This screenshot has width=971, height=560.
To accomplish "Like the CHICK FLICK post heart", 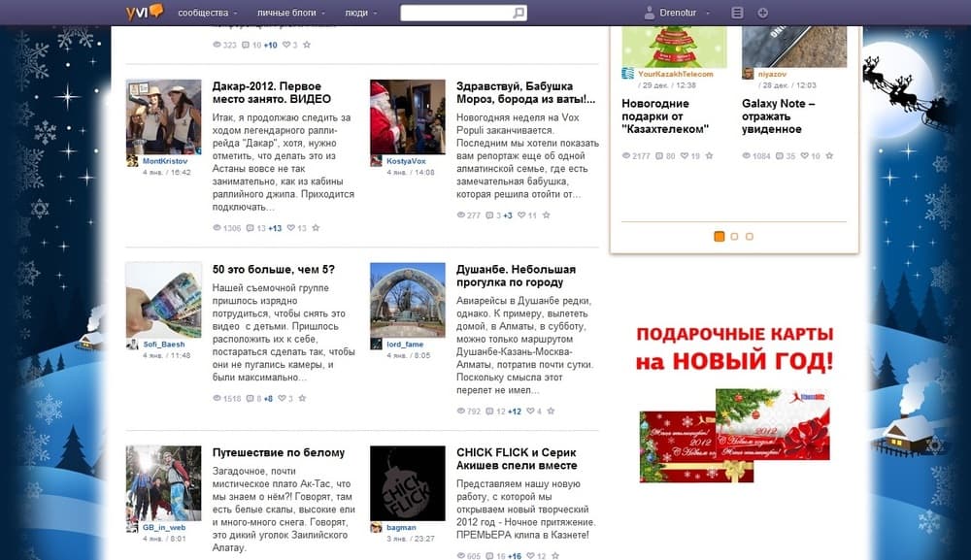I will click(531, 556).
